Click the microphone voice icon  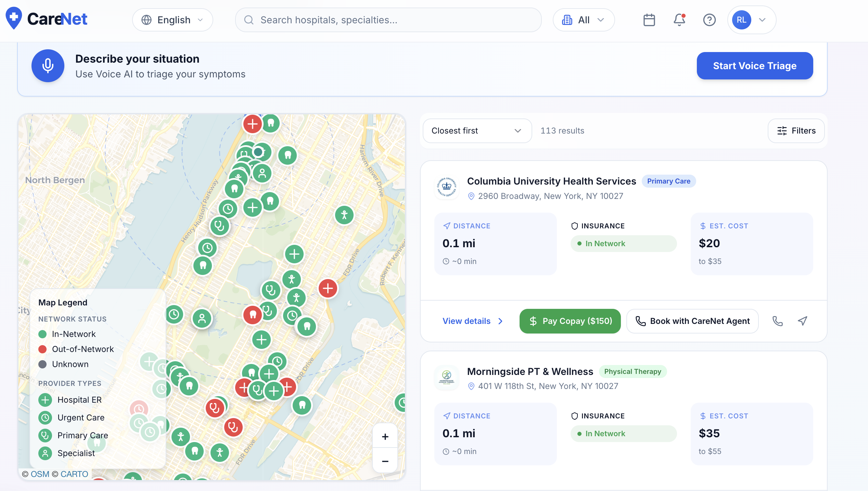(x=48, y=66)
